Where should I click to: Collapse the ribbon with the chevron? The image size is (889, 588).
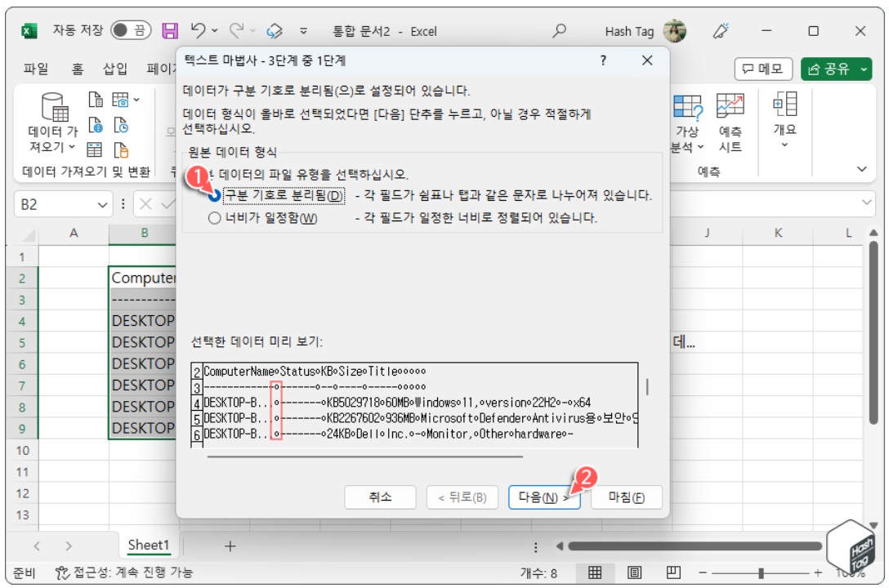pyautogui.click(x=862, y=169)
